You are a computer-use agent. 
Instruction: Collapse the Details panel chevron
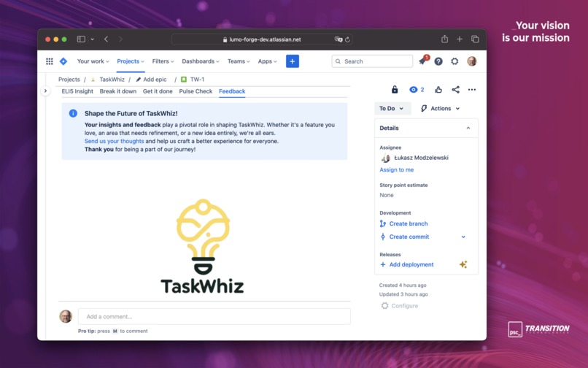(x=468, y=128)
